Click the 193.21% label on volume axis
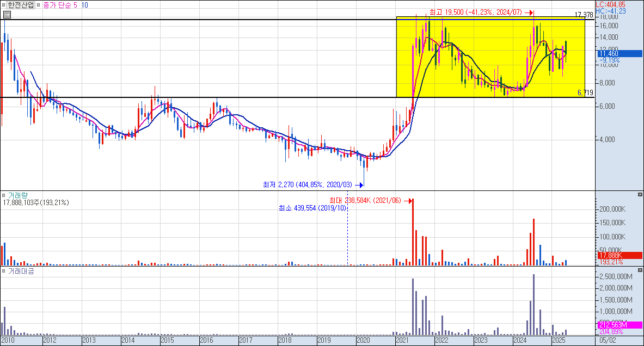 tap(611, 262)
